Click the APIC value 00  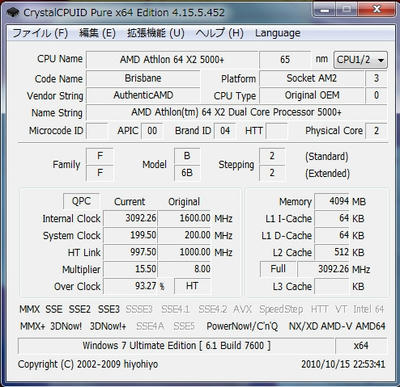click(x=152, y=130)
